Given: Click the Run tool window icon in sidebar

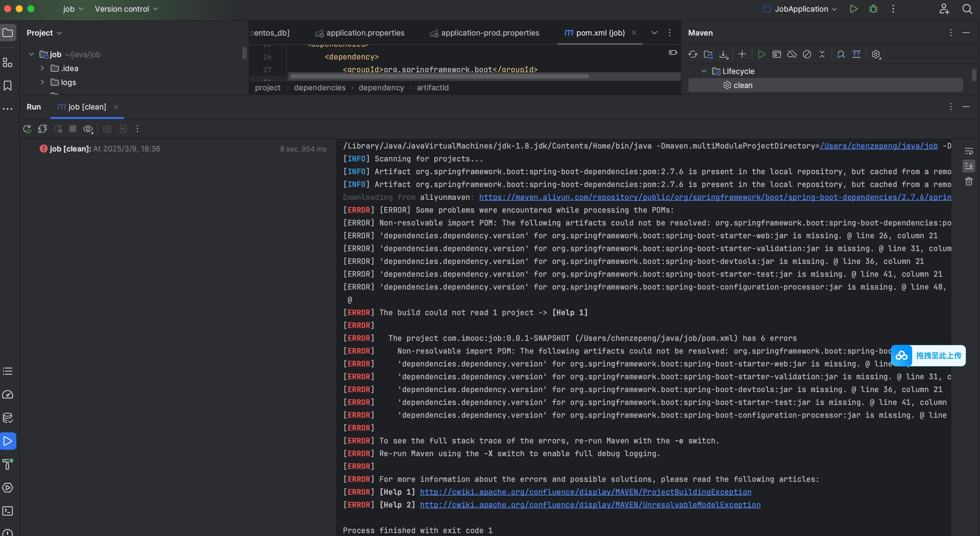Looking at the screenshot, I should [x=8, y=441].
